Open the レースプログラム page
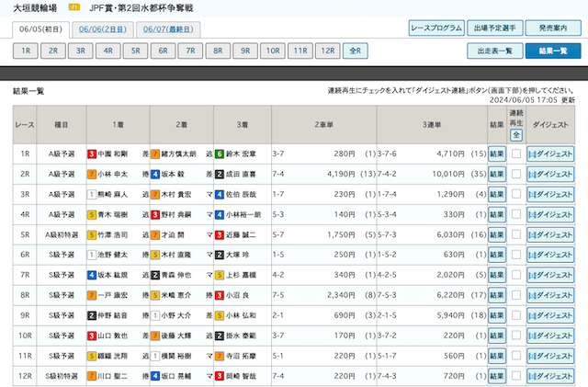The width and height of the screenshot is (588, 387). pos(435,28)
